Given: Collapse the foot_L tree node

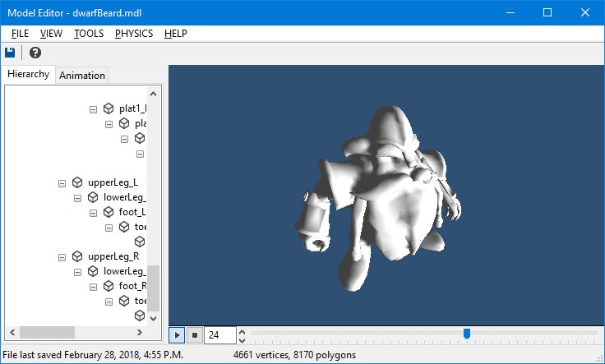Looking at the screenshot, I should pos(93,212).
